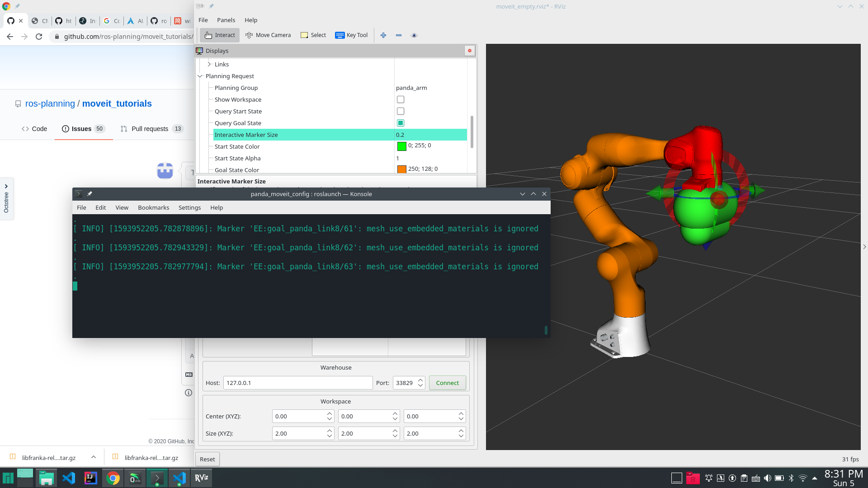Disable Query Goal State
This screenshot has width=868, height=488.
(x=401, y=122)
